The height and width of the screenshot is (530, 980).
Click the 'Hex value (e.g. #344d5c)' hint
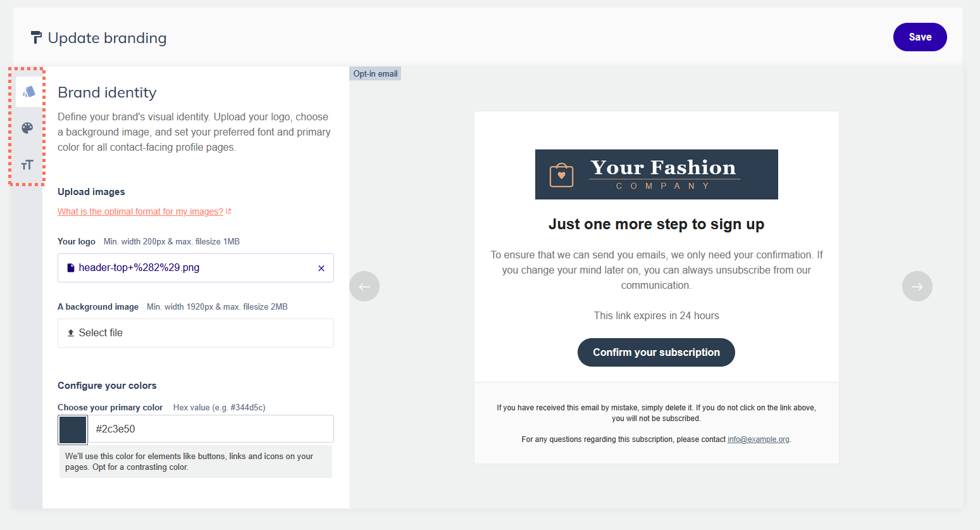(x=220, y=407)
